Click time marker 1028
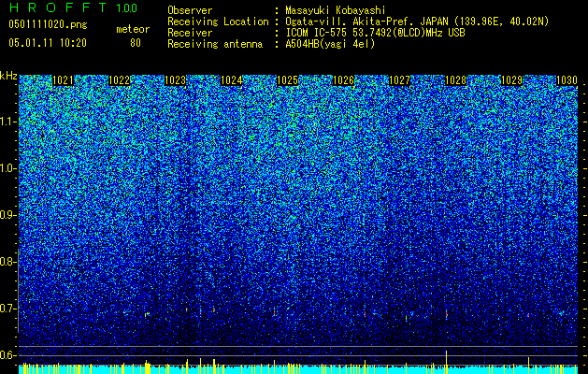The width and height of the screenshot is (588, 374). point(455,80)
